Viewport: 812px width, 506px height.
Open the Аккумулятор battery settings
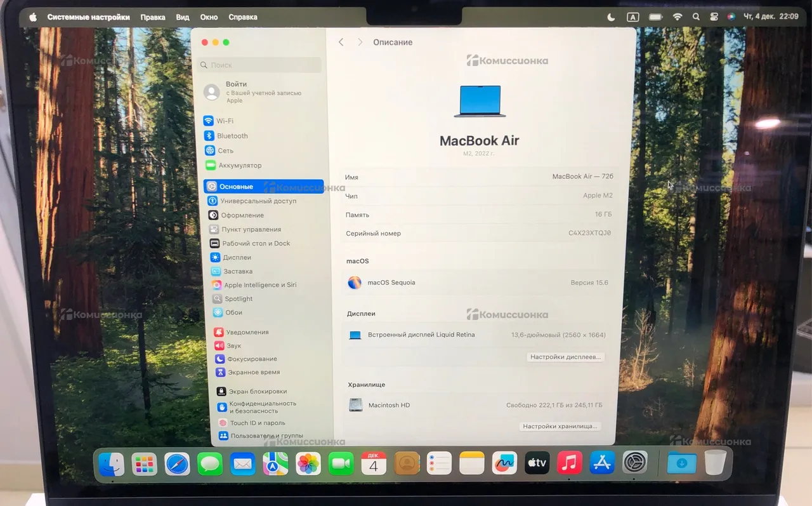click(239, 166)
